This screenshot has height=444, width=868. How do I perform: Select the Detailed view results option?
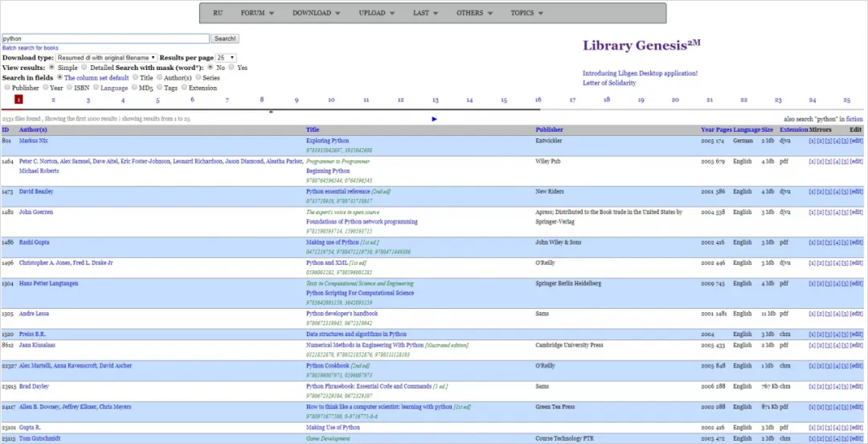pyautogui.click(x=84, y=67)
